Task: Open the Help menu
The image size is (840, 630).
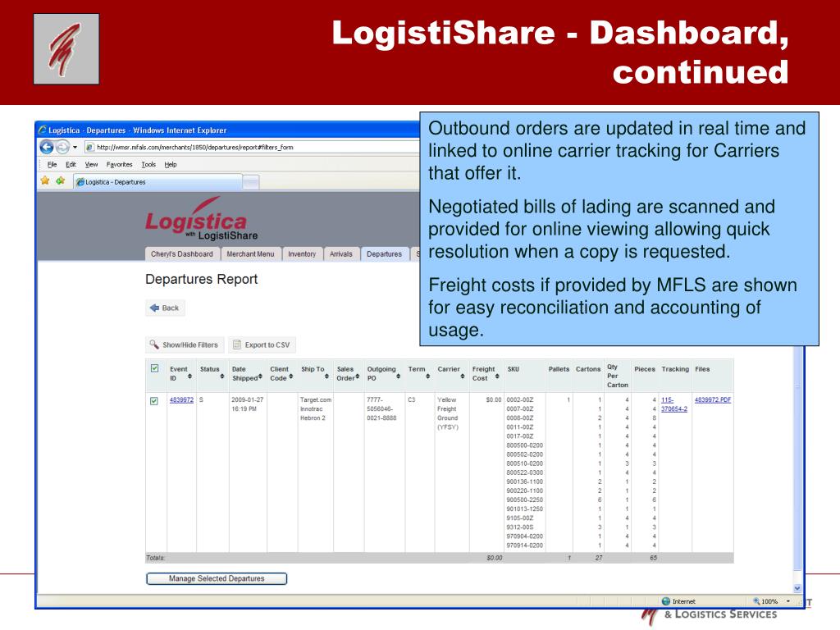Action: pyautogui.click(x=171, y=164)
